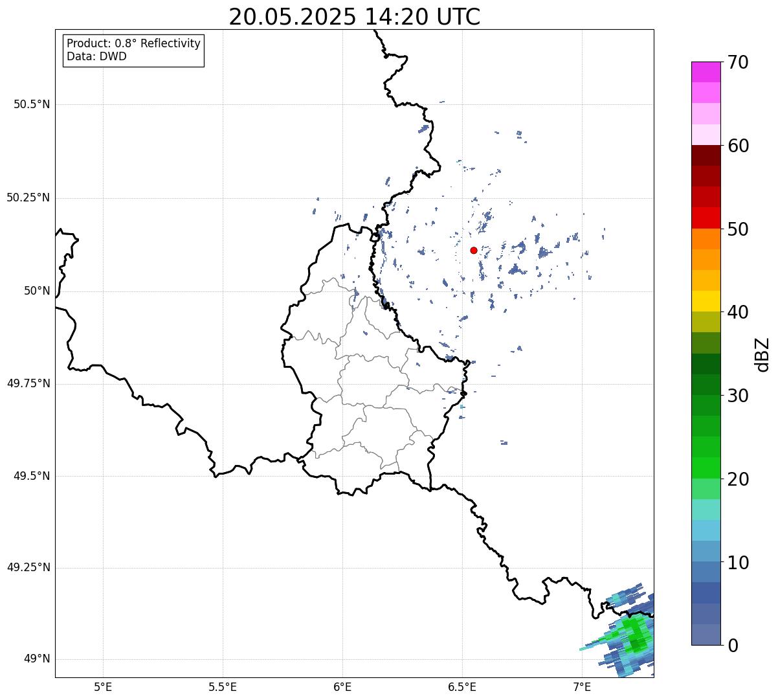This screenshot has width=778, height=700.
Task: Click the orange colorbar segment below 50
Action: (x=706, y=239)
